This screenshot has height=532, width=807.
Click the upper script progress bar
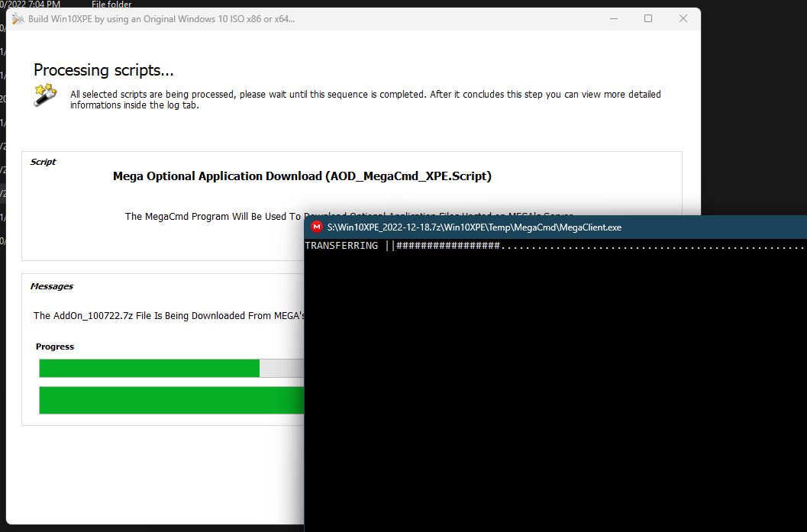171,369
